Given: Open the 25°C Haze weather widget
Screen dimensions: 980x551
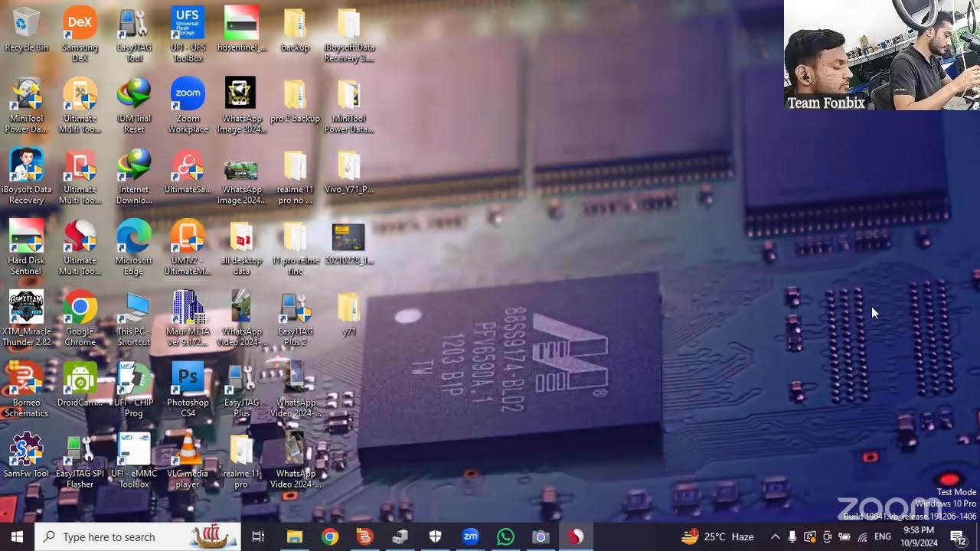Looking at the screenshot, I should tap(718, 536).
